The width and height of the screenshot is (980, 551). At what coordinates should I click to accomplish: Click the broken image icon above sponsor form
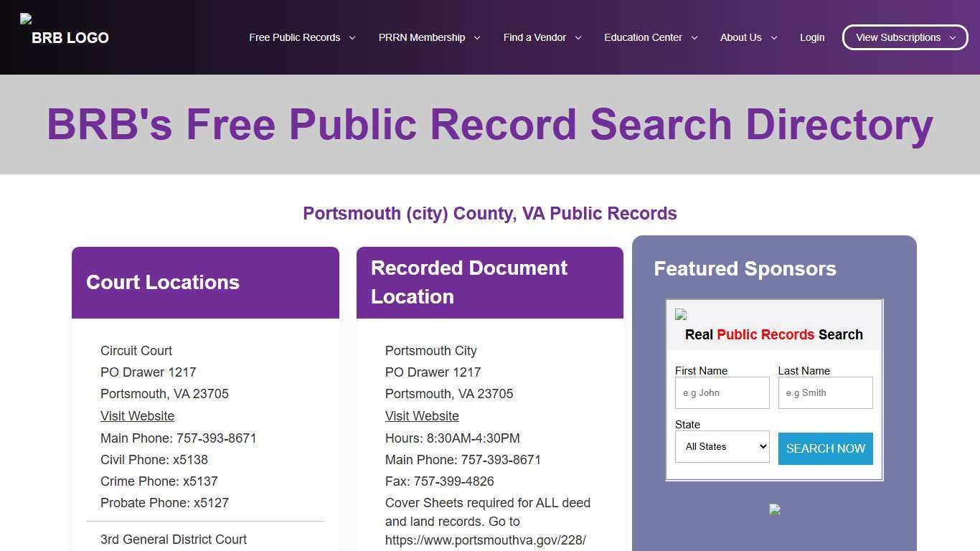(680, 314)
